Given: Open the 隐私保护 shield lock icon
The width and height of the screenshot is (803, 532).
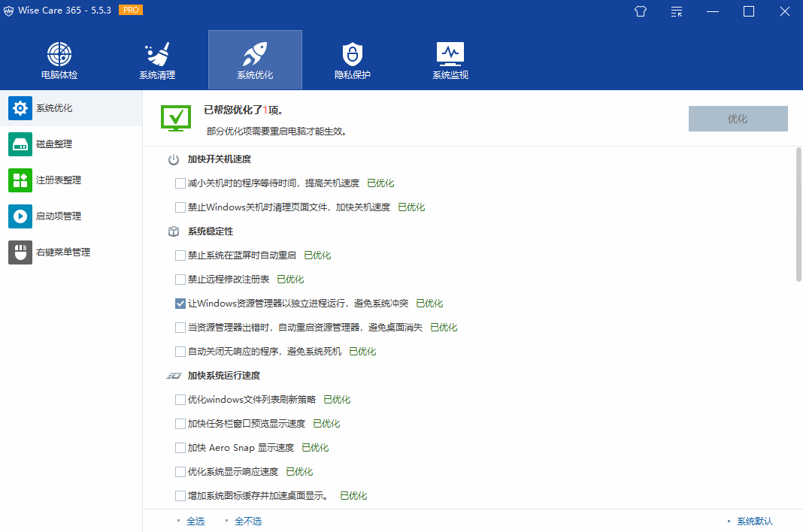Looking at the screenshot, I should pyautogui.click(x=353, y=55).
